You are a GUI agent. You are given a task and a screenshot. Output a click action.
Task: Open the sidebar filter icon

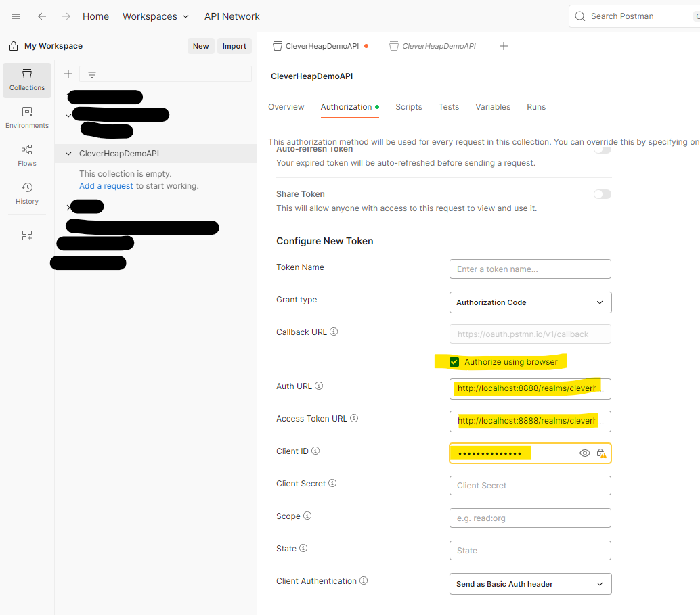(x=91, y=74)
